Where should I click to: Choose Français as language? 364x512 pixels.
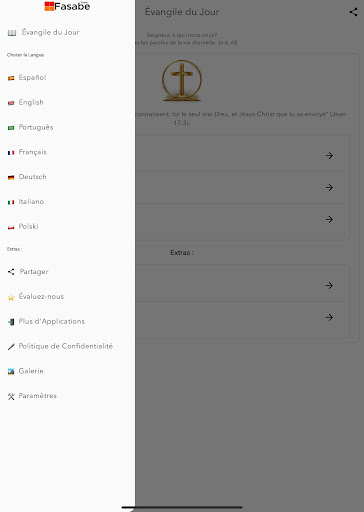tap(33, 152)
